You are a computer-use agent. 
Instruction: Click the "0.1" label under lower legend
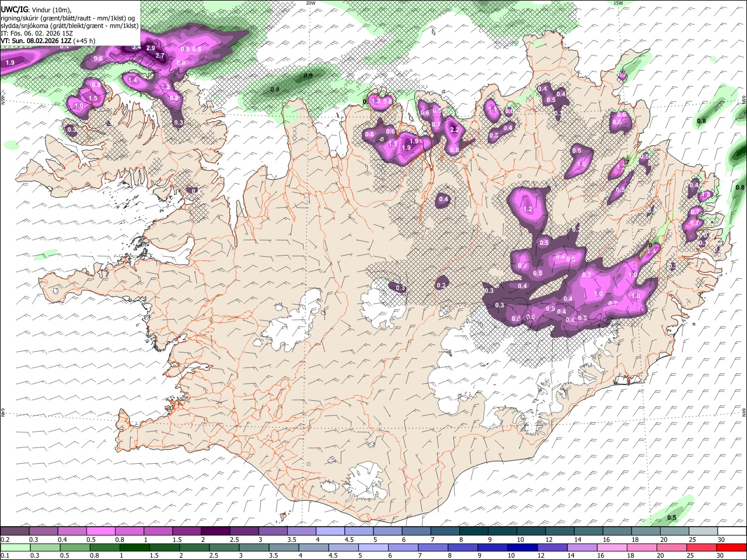[5, 556]
